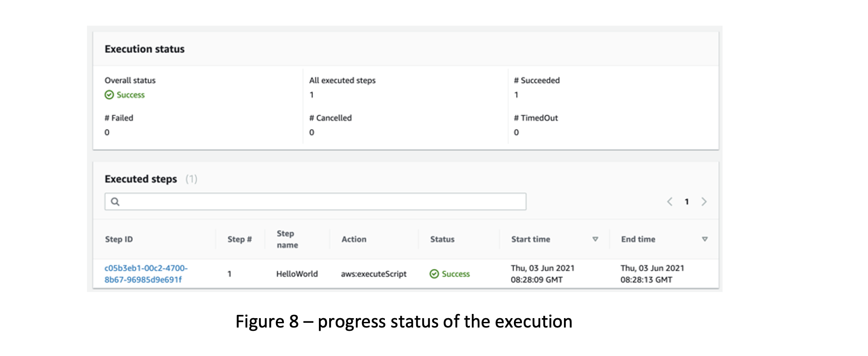The width and height of the screenshot is (868, 356).
Task: Click the Step name column header
Action: (x=287, y=239)
